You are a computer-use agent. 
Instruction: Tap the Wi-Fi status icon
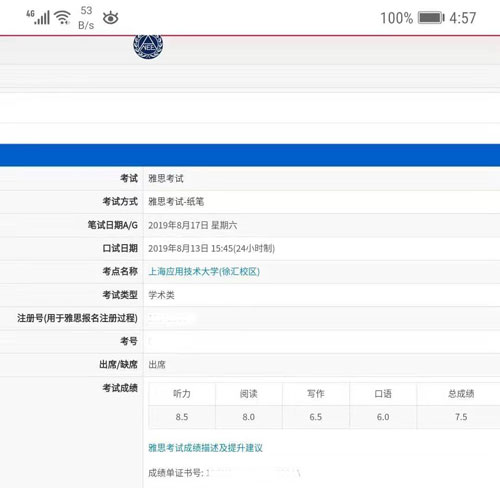point(62,18)
